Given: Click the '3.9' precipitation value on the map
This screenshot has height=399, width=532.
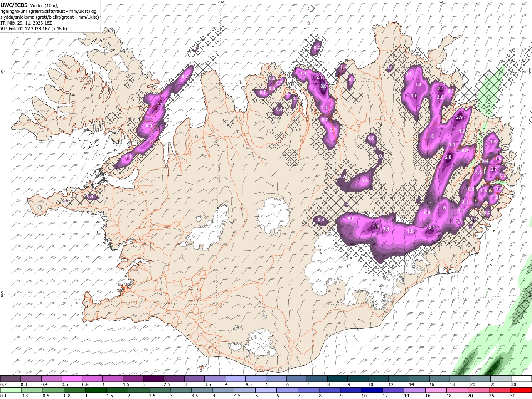Looking at the screenshot, I should [x=324, y=86].
